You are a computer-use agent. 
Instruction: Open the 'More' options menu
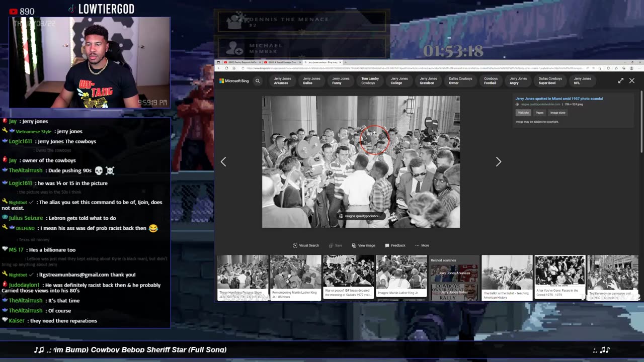[422, 245]
